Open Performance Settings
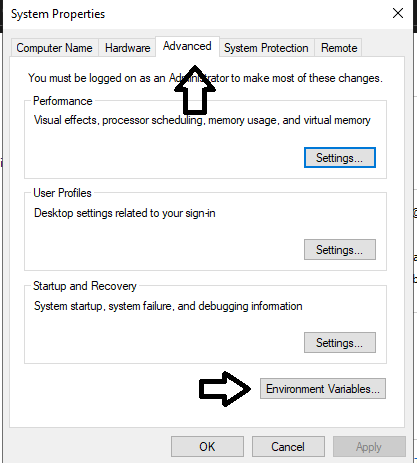 (x=340, y=158)
